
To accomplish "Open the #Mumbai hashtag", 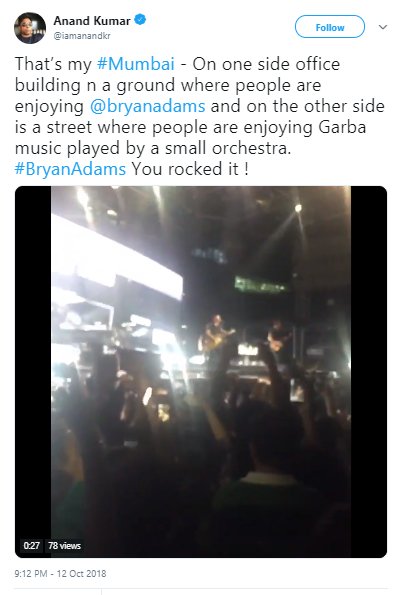I will [136, 64].
